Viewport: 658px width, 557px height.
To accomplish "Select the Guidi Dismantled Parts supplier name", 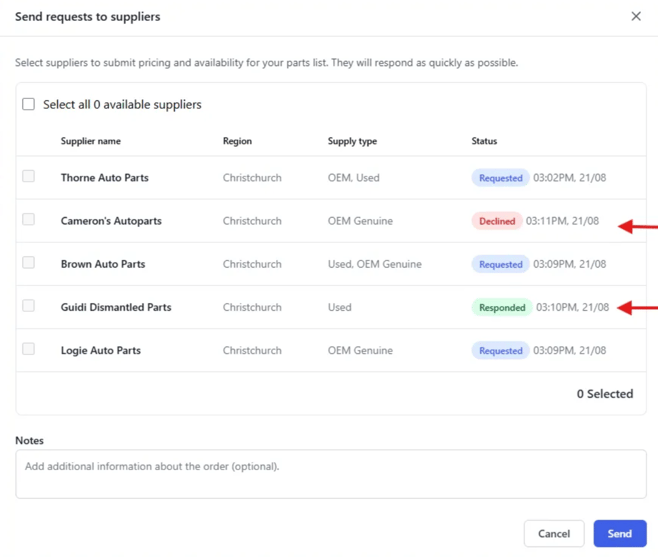I will pos(116,307).
